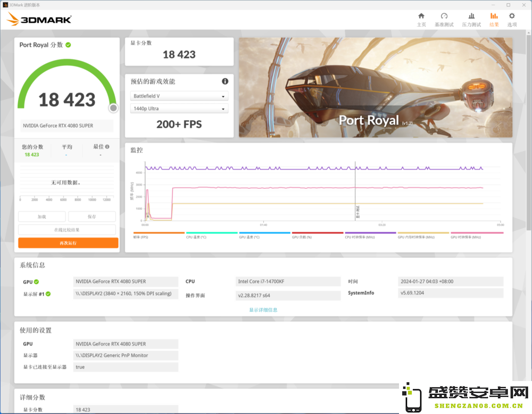Click the 18 423 value under 详细分数
Screen dimensions: 532x414
[x=126, y=409]
